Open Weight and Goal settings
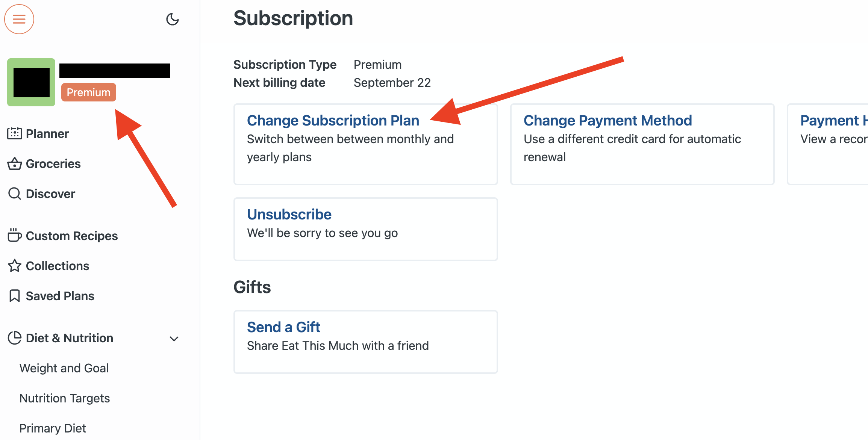 tap(64, 368)
